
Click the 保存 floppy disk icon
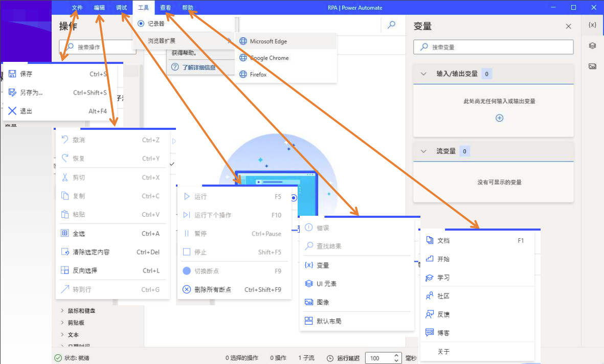(12, 74)
